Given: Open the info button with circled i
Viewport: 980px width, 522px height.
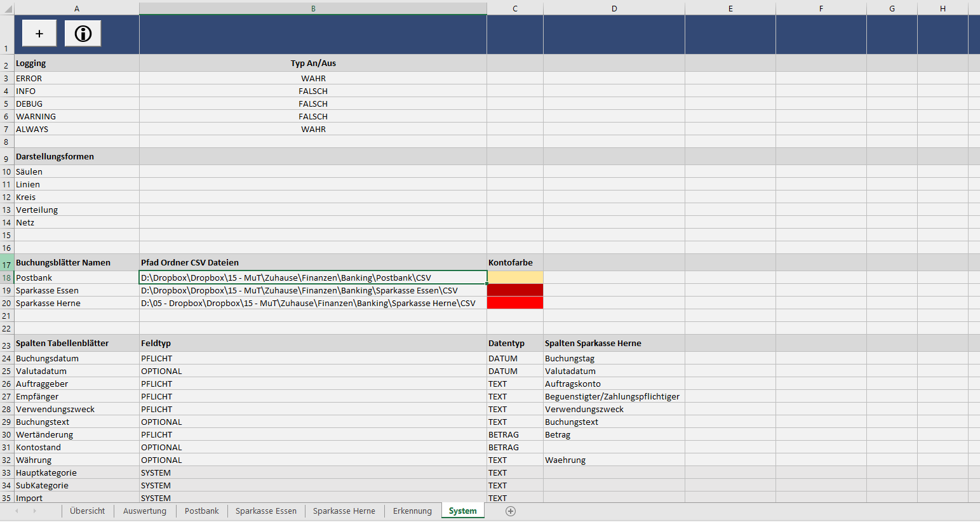Looking at the screenshot, I should tap(83, 34).
